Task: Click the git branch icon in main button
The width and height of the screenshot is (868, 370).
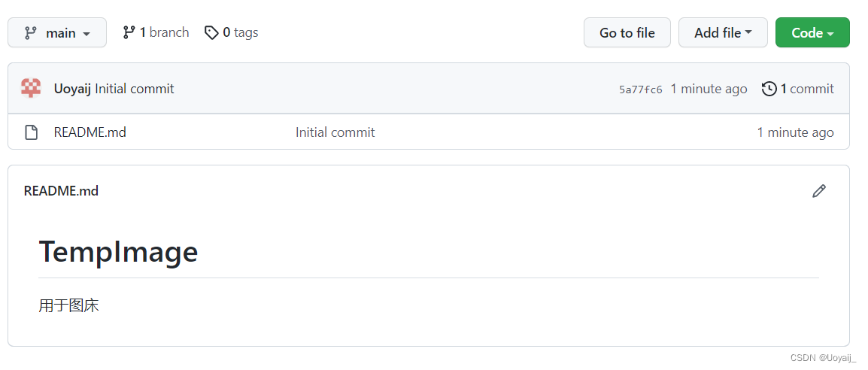Action: click(x=30, y=33)
